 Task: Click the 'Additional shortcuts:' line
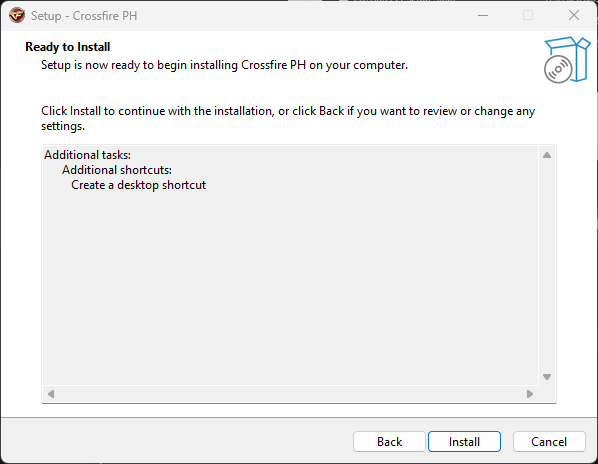click(x=117, y=170)
